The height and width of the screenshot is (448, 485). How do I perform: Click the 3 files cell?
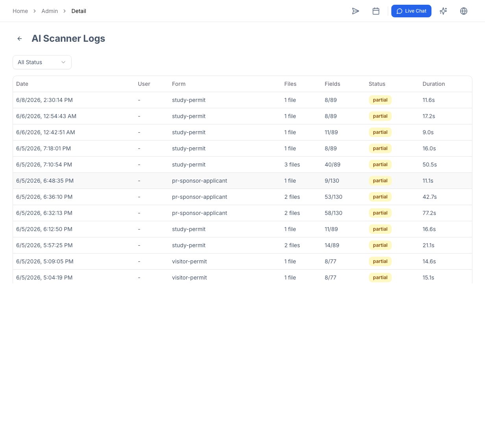tap(292, 165)
